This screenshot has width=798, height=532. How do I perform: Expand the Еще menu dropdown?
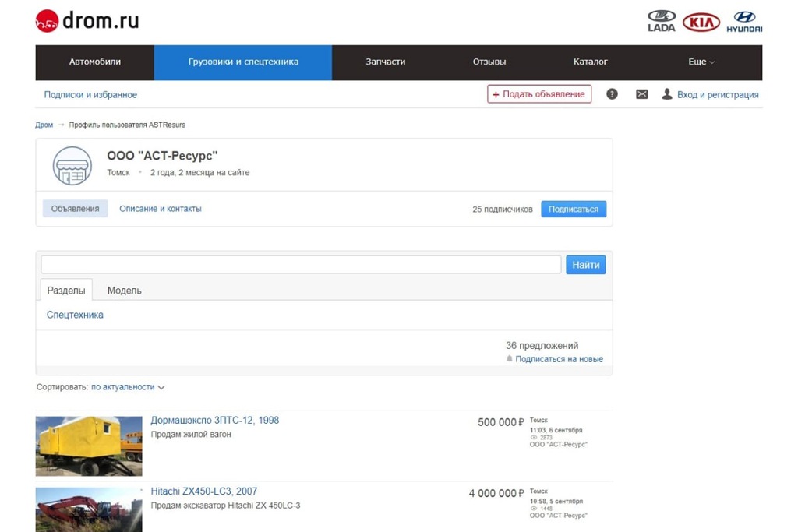701,62
